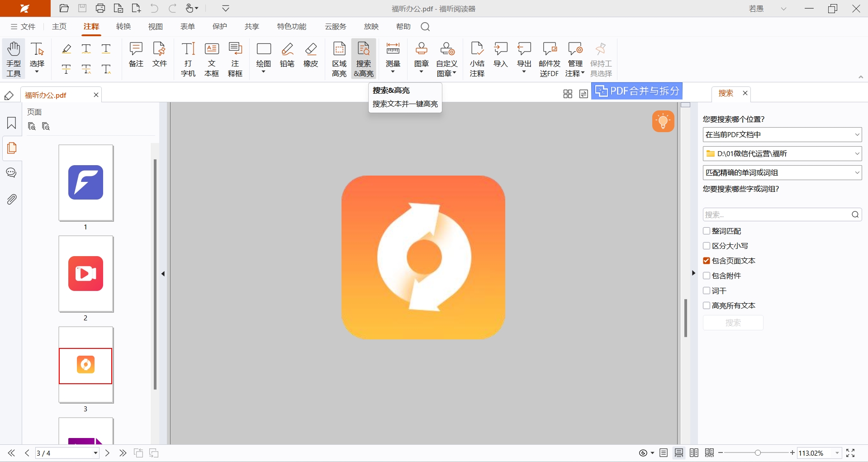Add a 备注 note annotation
868x462 pixels.
coord(136,55)
